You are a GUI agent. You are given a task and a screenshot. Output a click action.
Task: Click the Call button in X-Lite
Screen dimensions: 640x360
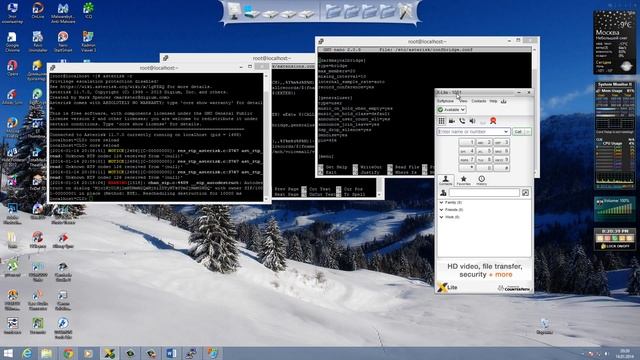point(518,132)
